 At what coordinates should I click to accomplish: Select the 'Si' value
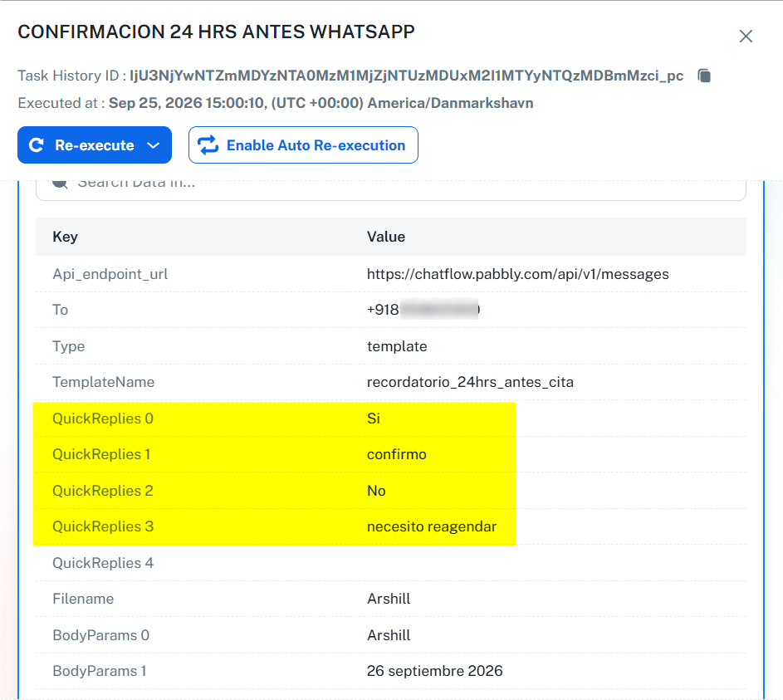point(374,419)
